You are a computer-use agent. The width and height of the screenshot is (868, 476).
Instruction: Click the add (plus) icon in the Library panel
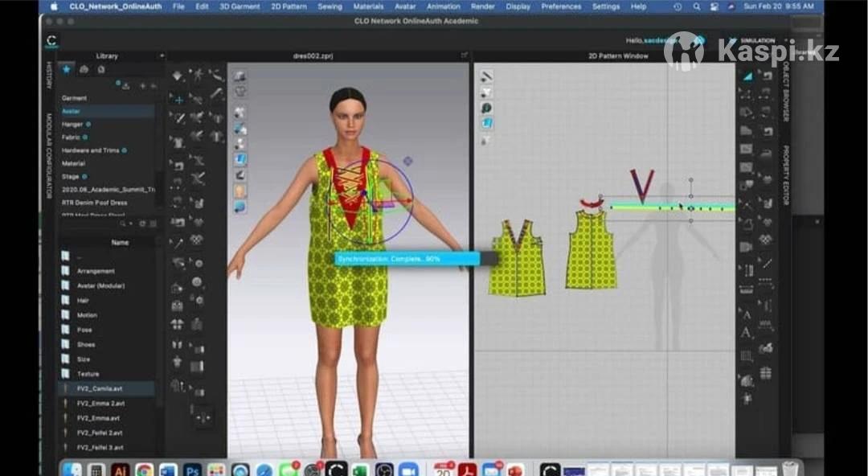coord(142,85)
